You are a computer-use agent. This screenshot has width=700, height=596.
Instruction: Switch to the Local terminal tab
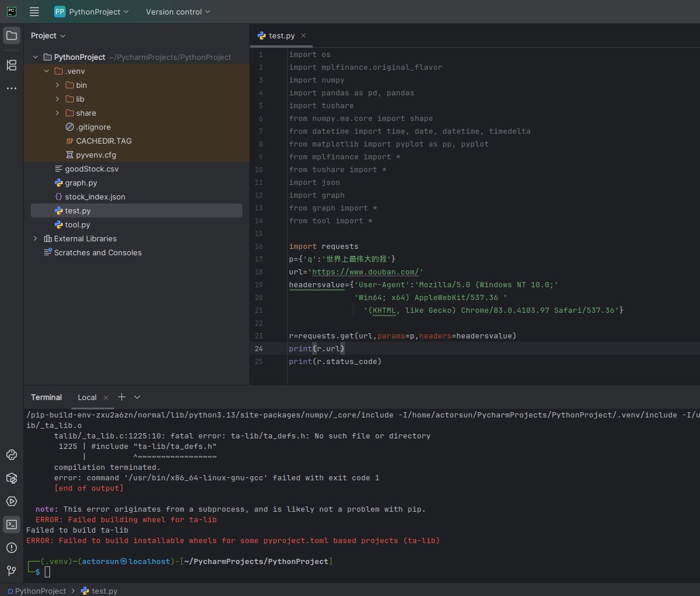[87, 397]
